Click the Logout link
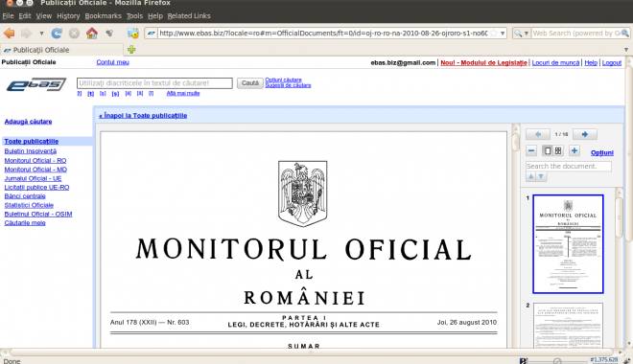The image size is (633, 364). pos(612,63)
